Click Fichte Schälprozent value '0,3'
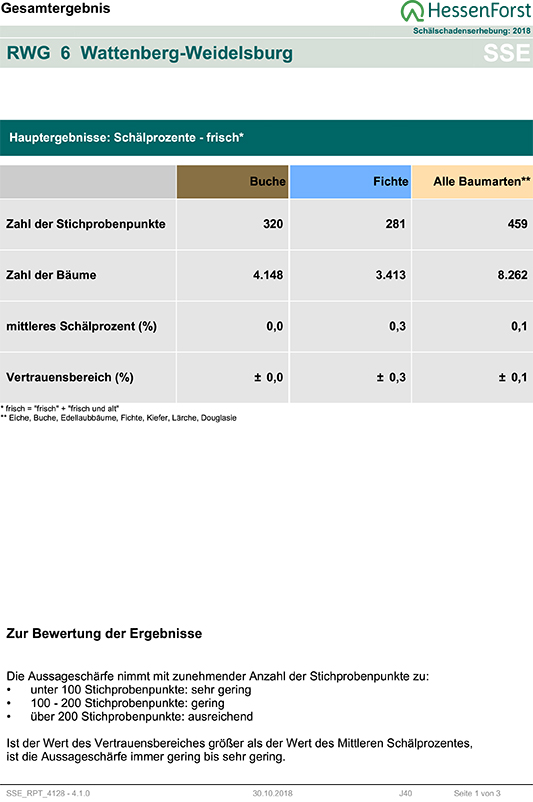 point(397,326)
